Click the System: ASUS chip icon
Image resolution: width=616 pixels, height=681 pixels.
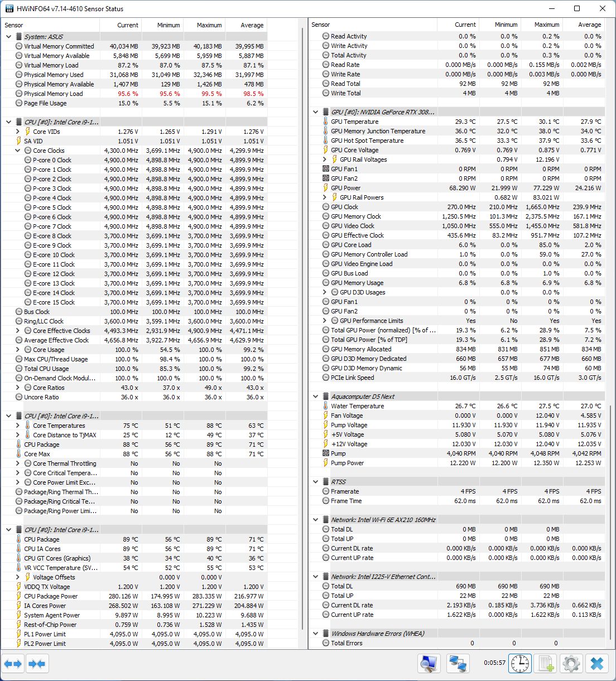[19, 37]
